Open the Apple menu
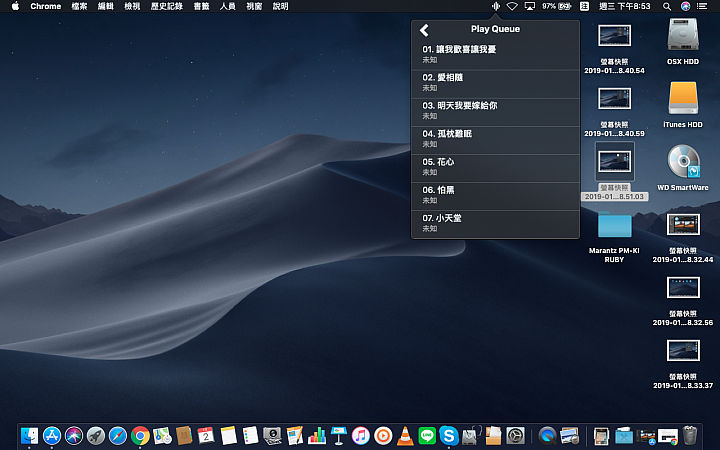Screen dimensions: 720x450 pyautogui.click(x=15, y=6)
